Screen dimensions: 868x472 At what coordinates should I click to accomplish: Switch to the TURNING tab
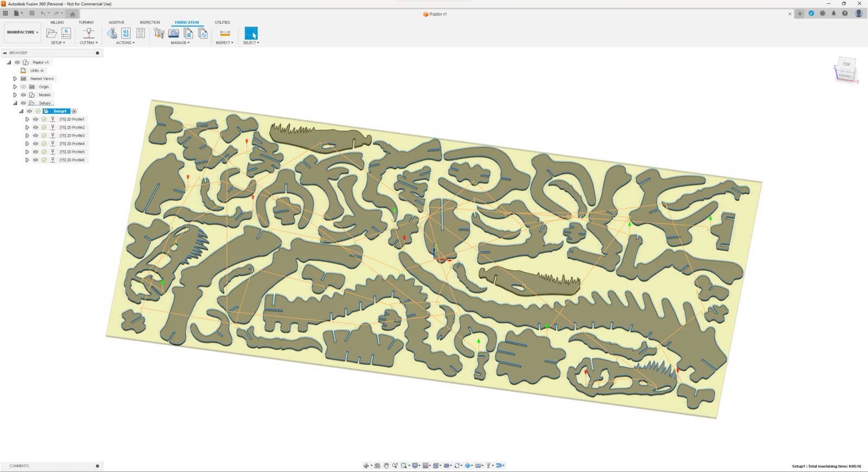[86, 22]
